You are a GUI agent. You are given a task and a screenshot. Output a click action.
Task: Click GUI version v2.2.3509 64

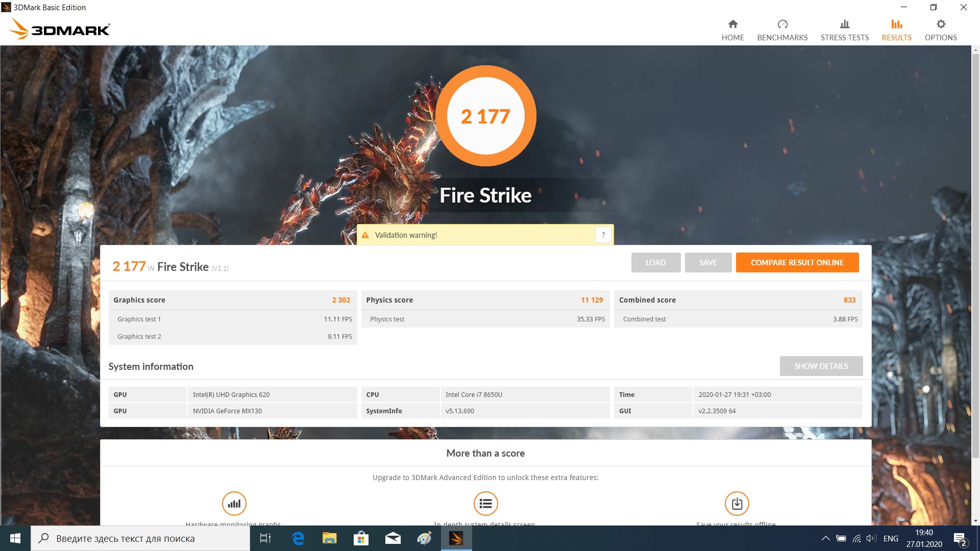point(777,411)
